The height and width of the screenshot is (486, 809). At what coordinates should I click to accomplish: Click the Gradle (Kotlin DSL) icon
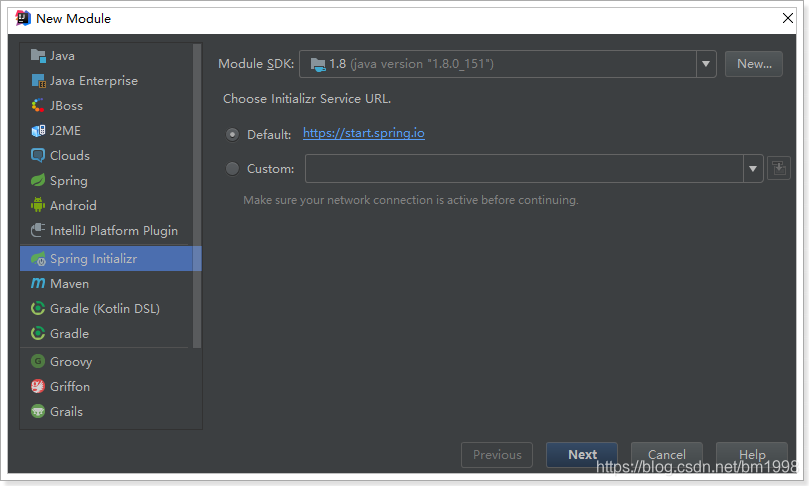(x=38, y=309)
